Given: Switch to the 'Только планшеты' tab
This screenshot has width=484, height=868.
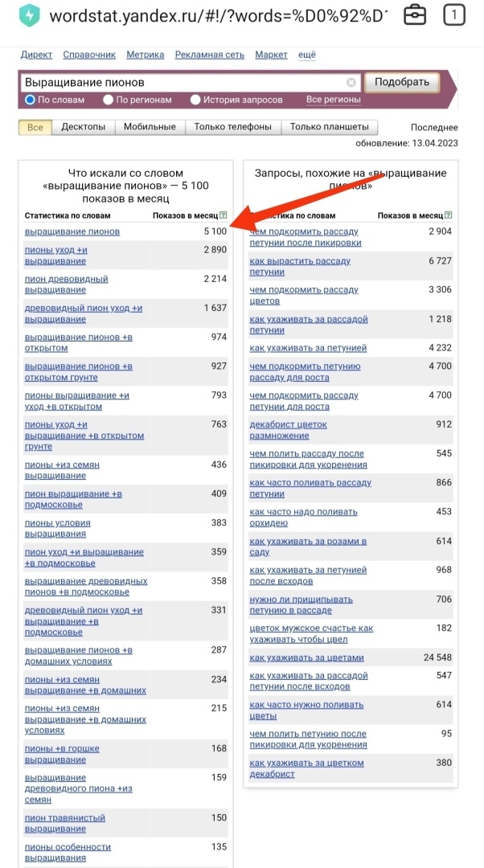Looking at the screenshot, I should tap(329, 127).
